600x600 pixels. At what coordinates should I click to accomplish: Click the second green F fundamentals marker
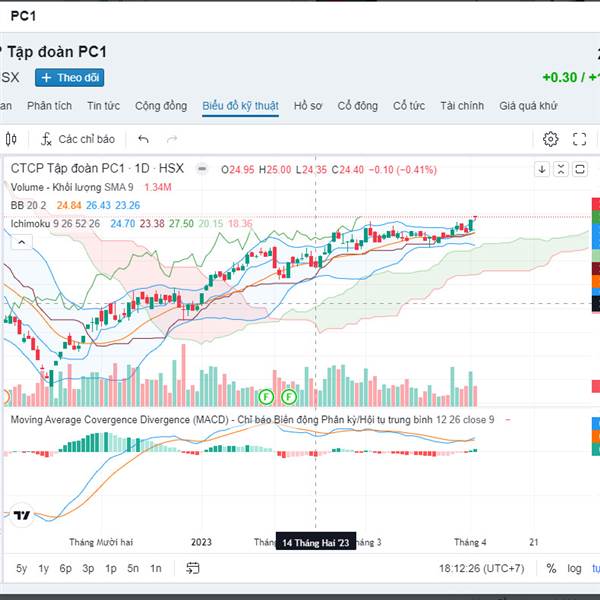(x=289, y=397)
